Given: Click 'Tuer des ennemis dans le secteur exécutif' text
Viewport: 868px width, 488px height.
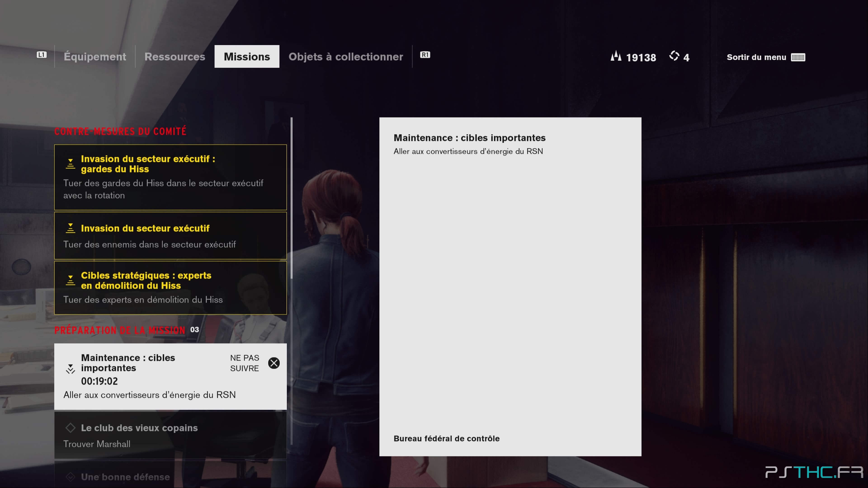Looking at the screenshot, I should 150,244.
